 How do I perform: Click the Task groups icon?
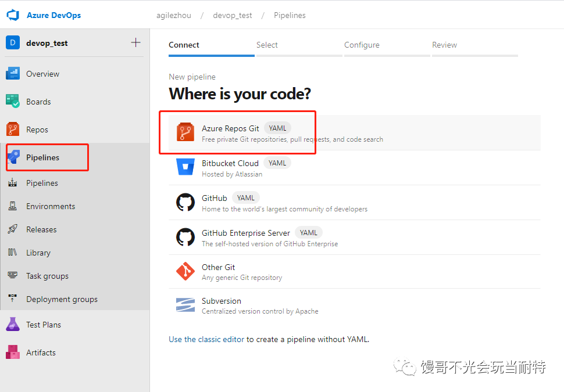[13, 276]
